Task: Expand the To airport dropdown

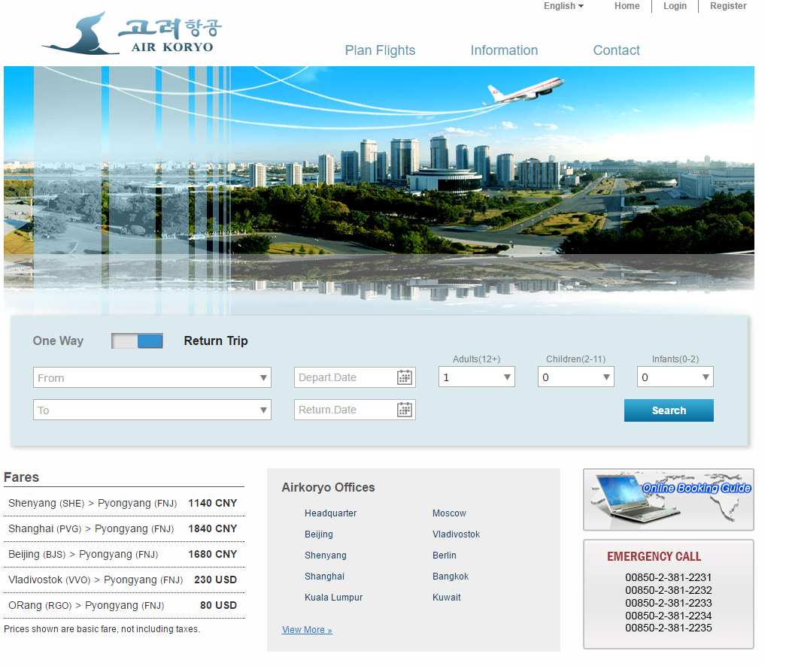Action: 152,410
